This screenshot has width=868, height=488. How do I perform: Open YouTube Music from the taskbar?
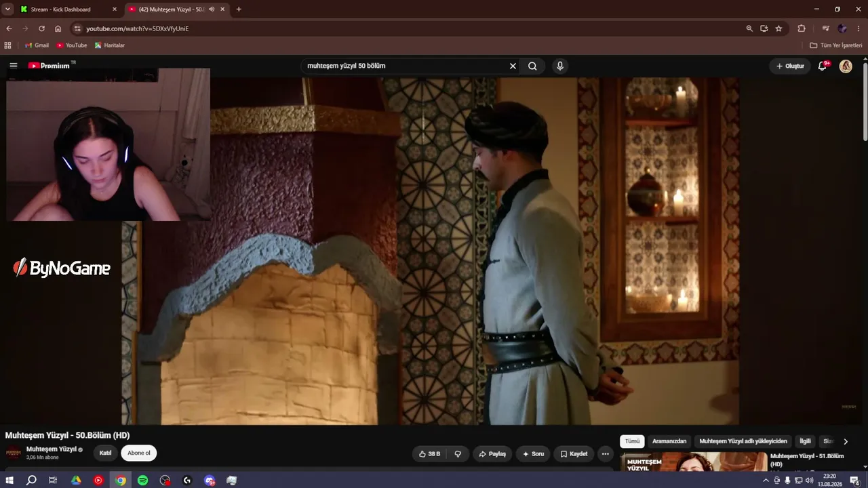98,481
